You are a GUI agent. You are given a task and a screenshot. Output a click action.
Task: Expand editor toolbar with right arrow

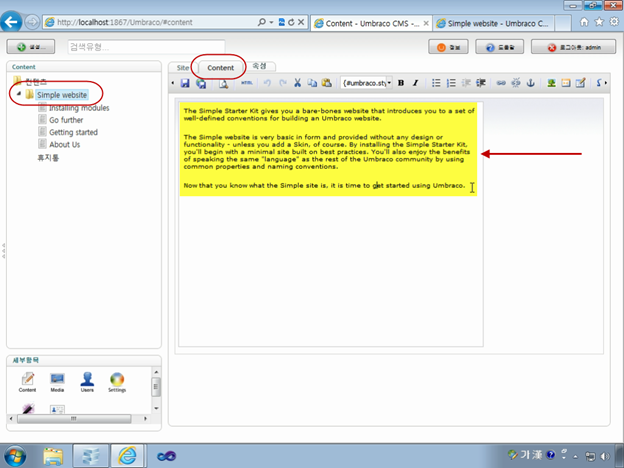[606, 83]
